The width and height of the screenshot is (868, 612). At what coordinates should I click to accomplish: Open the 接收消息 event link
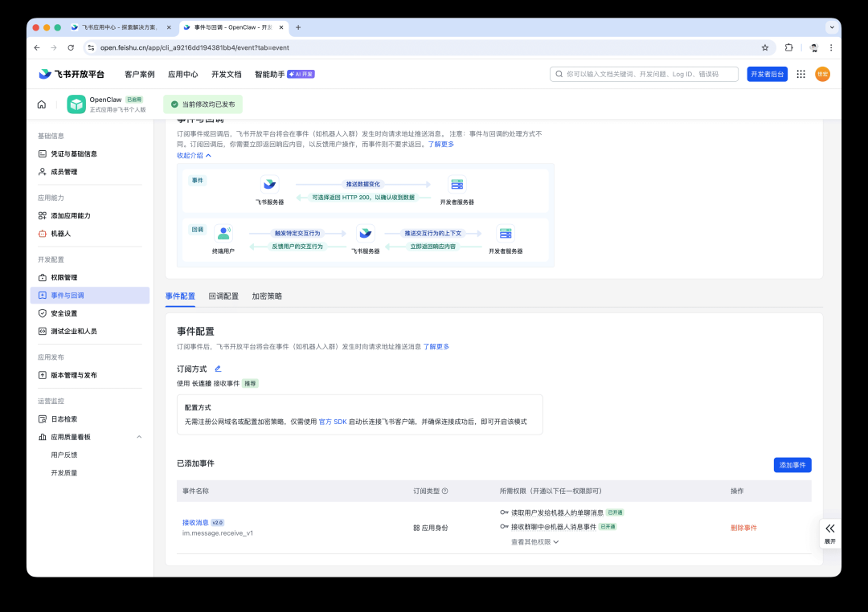click(195, 522)
